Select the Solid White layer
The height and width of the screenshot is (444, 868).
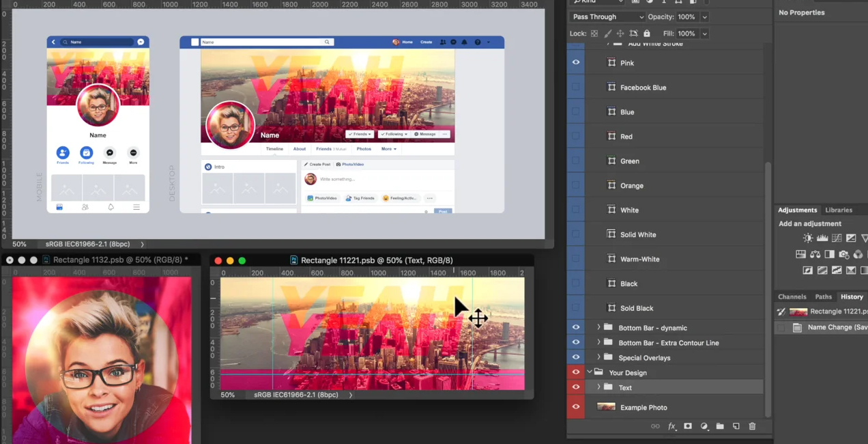(x=674, y=234)
